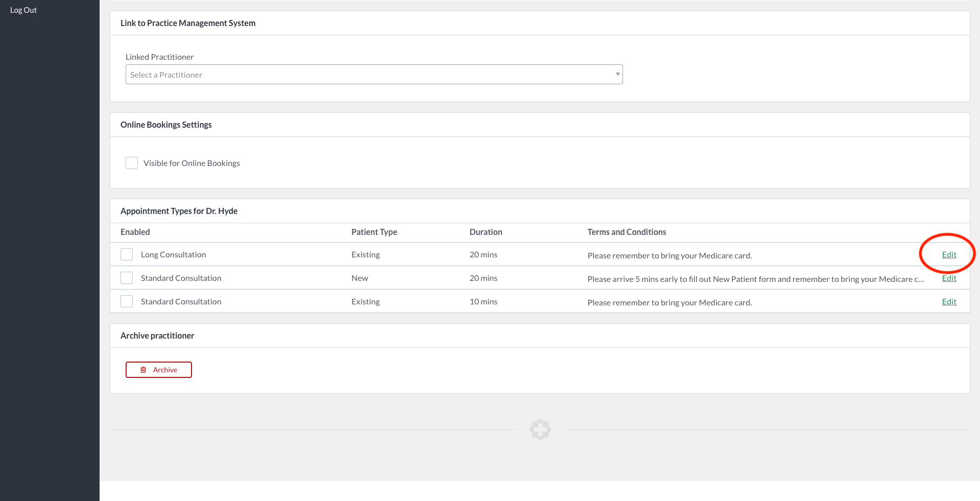Screen dimensions: 980x501
Task: Click 'Please arrive 5 mins early' terms text
Action: (x=756, y=279)
